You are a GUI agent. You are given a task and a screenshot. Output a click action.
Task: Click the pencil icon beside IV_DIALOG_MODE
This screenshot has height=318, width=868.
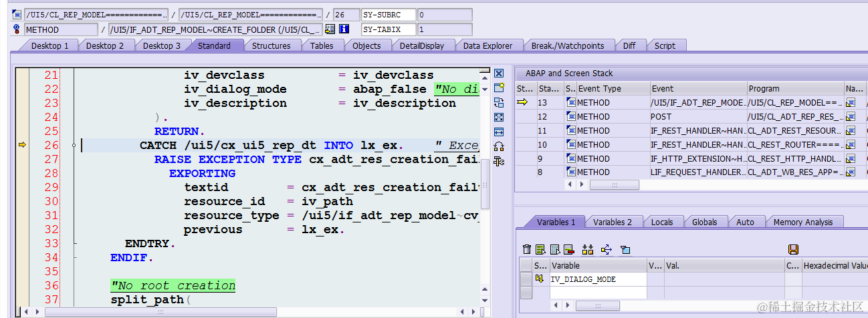(539, 279)
